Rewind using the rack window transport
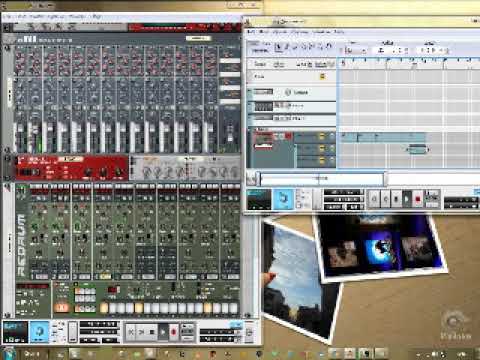480x360 pixels. pyautogui.click(x=131, y=332)
